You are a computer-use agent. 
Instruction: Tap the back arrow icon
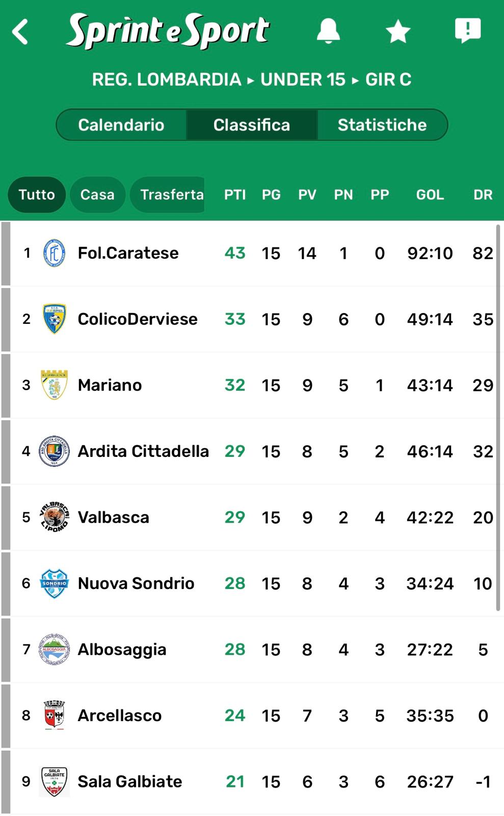[20, 32]
